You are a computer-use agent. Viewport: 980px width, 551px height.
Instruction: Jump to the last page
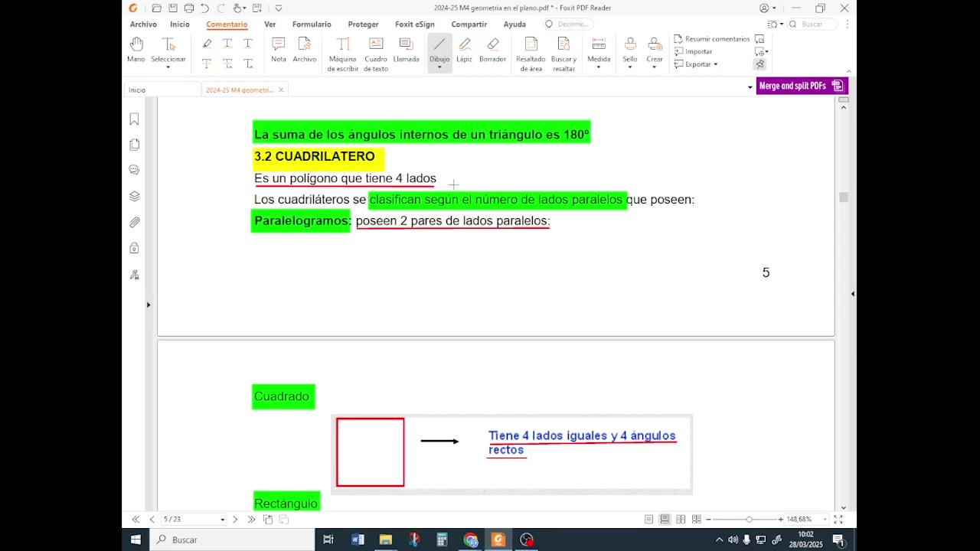tap(251, 520)
